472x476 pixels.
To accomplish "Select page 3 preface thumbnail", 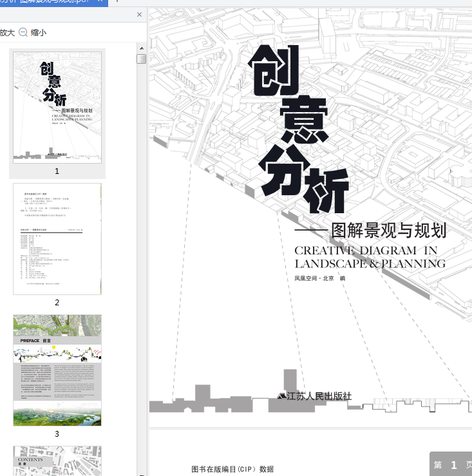I will tap(57, 370).
